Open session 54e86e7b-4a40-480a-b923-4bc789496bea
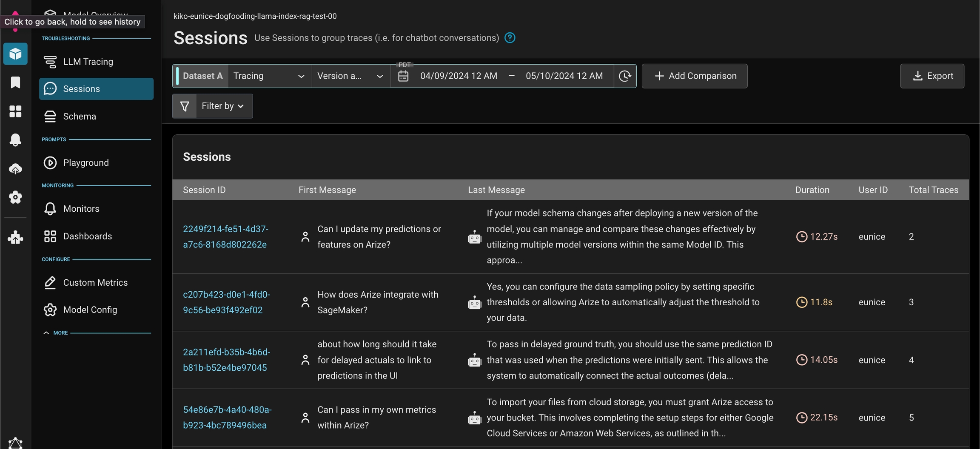The image size is (980, 449). click(227, 418)
